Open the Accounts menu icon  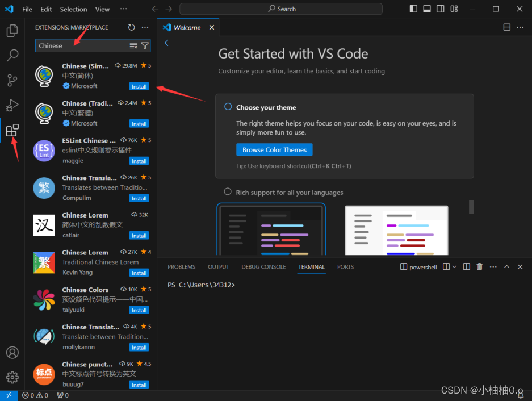(x=12, y=353)
